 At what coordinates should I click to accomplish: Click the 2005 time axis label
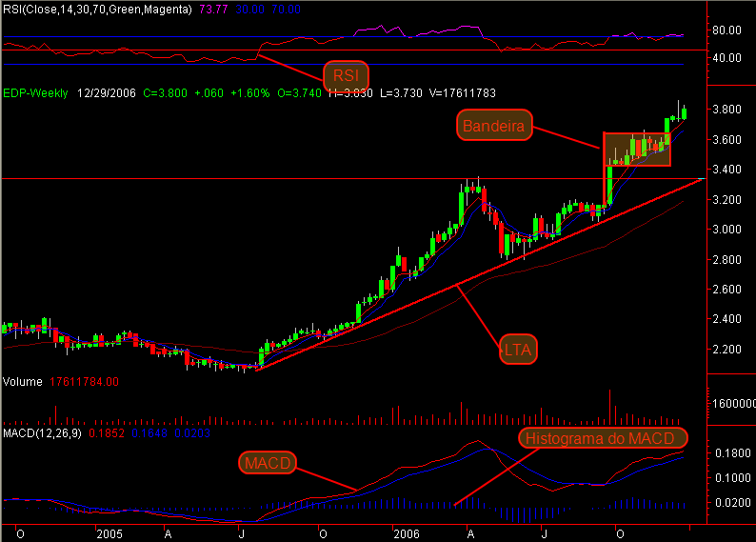(x=109, y=534)
